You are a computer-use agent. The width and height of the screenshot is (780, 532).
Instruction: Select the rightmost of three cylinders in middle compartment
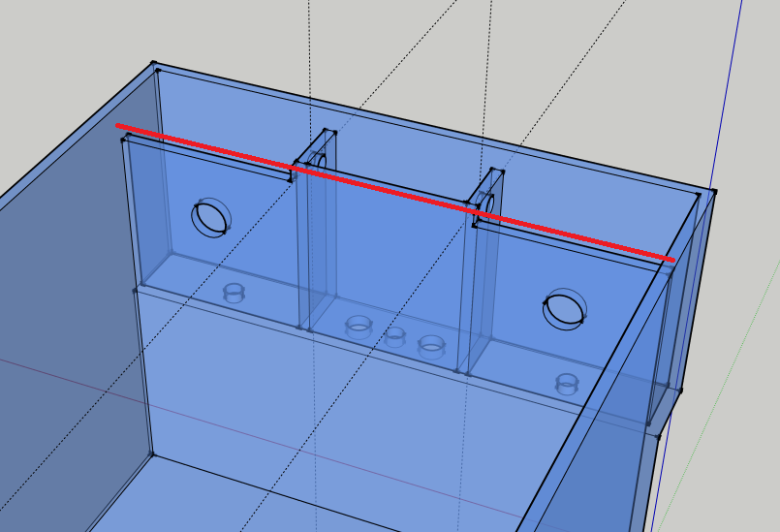431,347
